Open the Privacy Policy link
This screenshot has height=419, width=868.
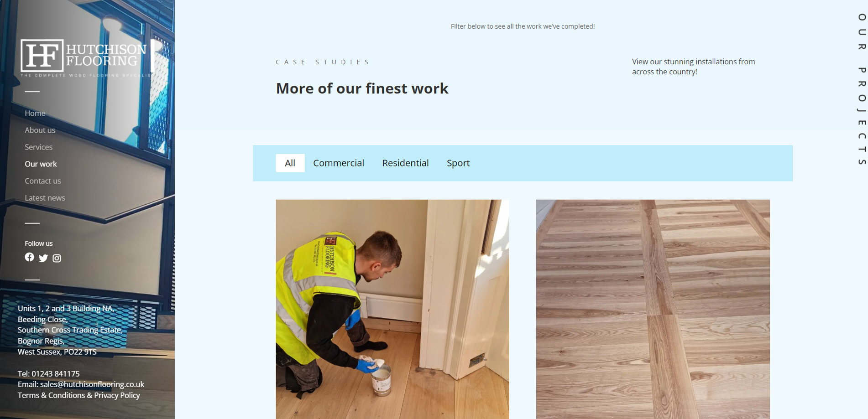tap(117, 395)
